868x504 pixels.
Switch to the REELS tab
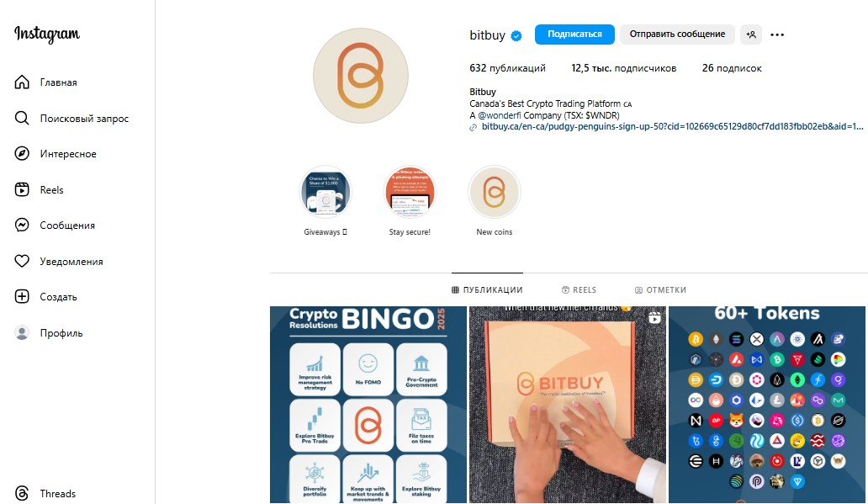click(x=579, y=289)
